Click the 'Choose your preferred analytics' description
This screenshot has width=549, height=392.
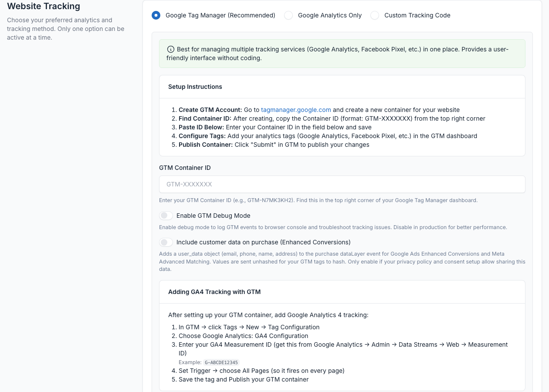click(x=66, y=29)
